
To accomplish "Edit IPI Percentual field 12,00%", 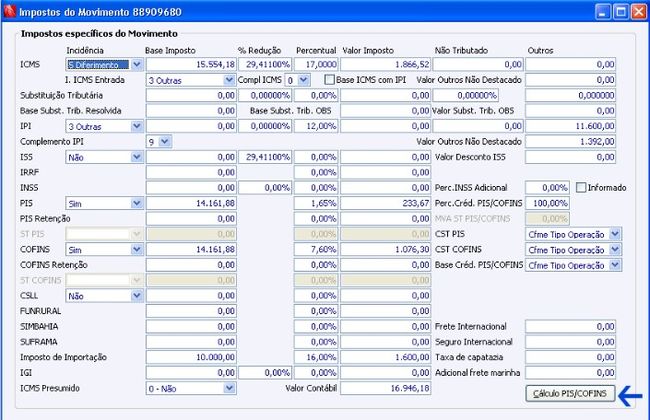I will click(316, 126).
